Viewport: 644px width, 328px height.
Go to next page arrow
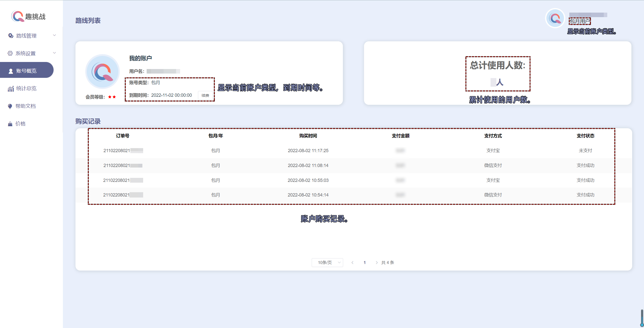click(x=377, y=263)
